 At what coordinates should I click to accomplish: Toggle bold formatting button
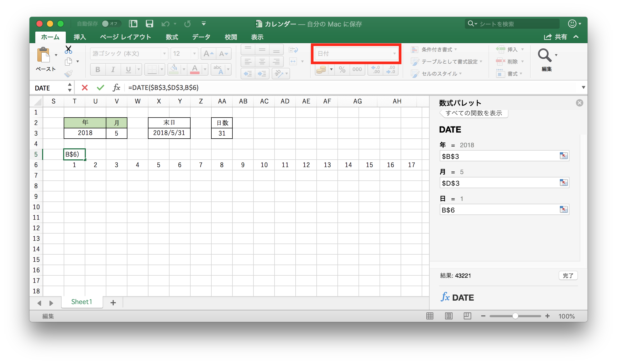click(98, 69)
